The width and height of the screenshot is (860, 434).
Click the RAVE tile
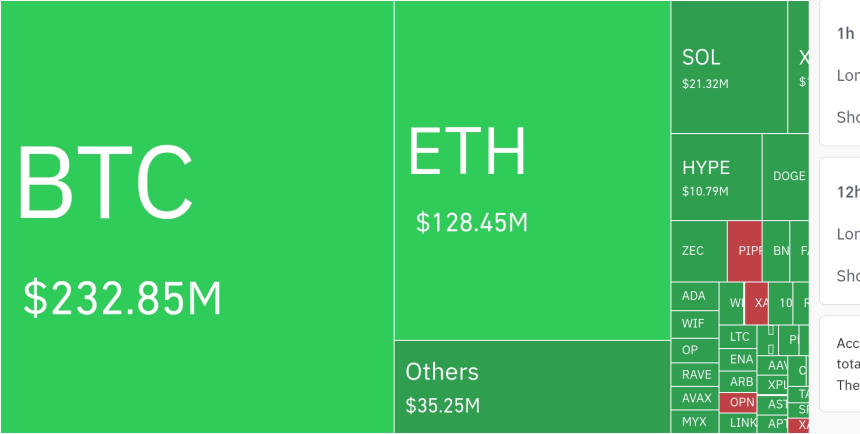696,375
